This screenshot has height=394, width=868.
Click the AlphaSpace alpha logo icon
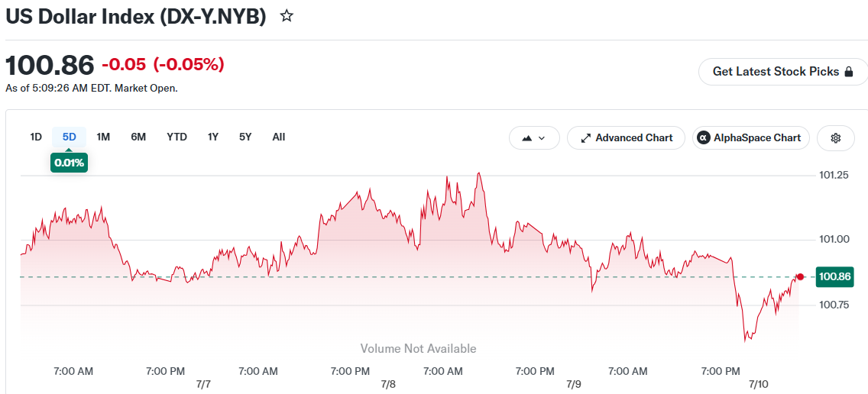(x=704, y=138)
